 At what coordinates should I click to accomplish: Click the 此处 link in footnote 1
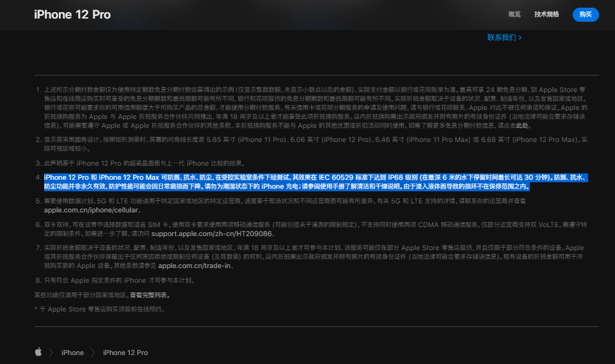[x=522, y=125]
